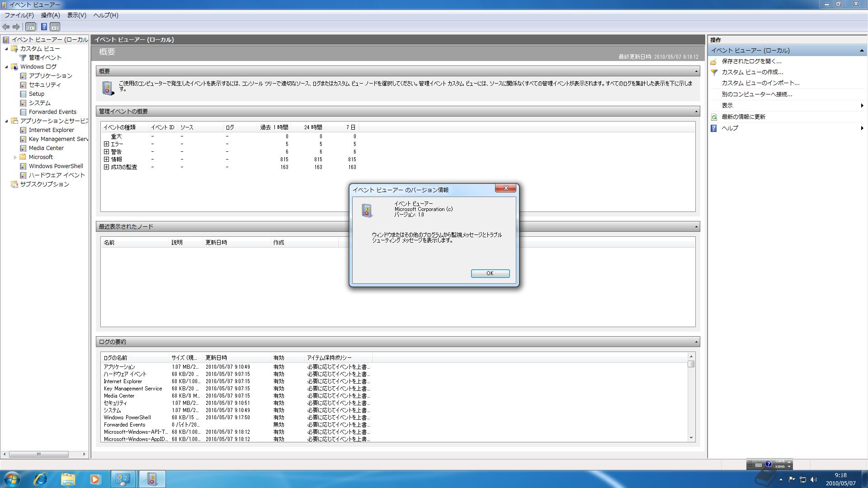
Task: Select Forwarded Events in the tree
Action: (52, 112)
